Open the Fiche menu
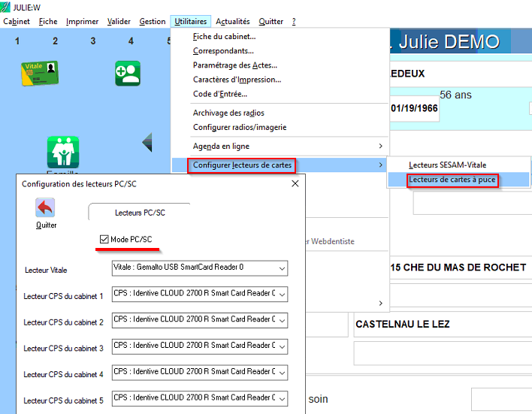 click(x=48, y=21)
